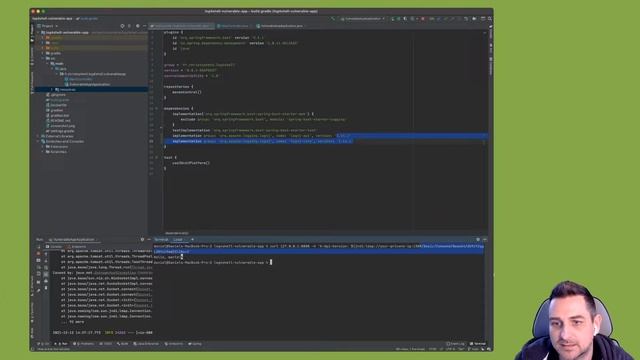640x360 pixels.
Task: Collapse the Scratches and Consoles node
Action: (38, 141)
